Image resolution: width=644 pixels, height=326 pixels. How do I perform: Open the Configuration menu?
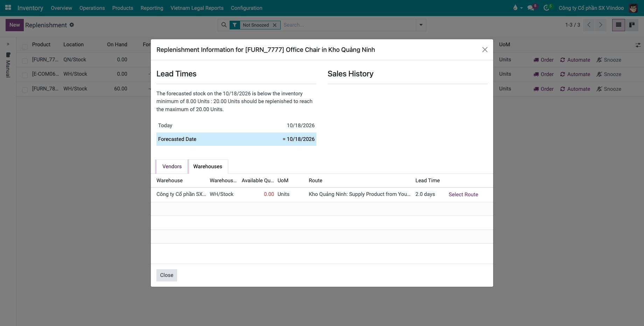[x=246, y=8]
